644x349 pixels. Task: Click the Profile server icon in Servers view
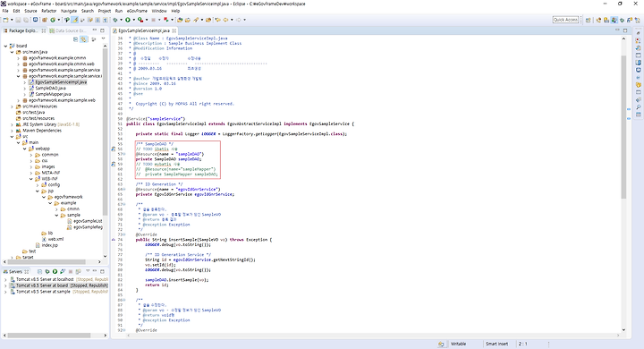click(x=63, y=271)
